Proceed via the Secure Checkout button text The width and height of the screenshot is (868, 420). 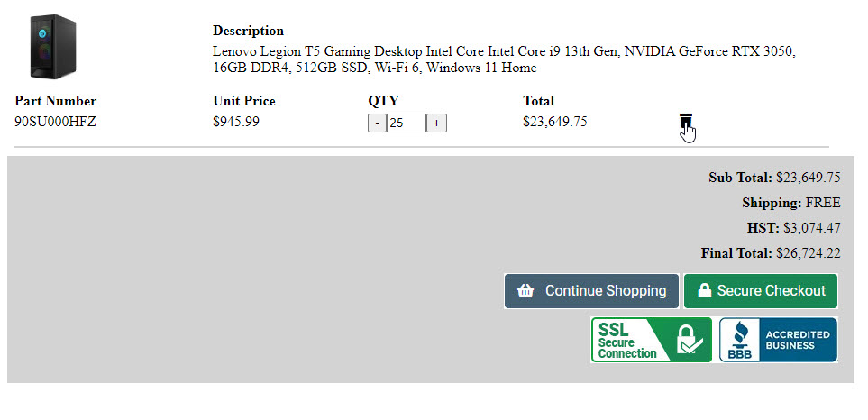pos(771,291)
